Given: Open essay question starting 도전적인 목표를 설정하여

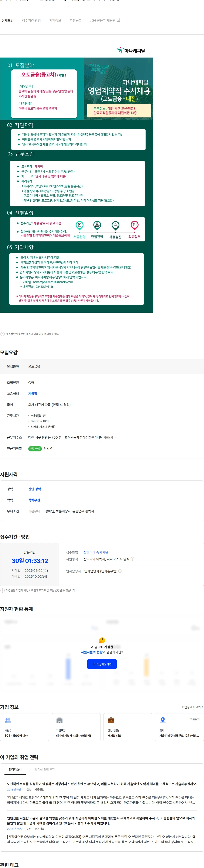Looking at the screenshot, I should pyautogui.click(x=102, y=784).
